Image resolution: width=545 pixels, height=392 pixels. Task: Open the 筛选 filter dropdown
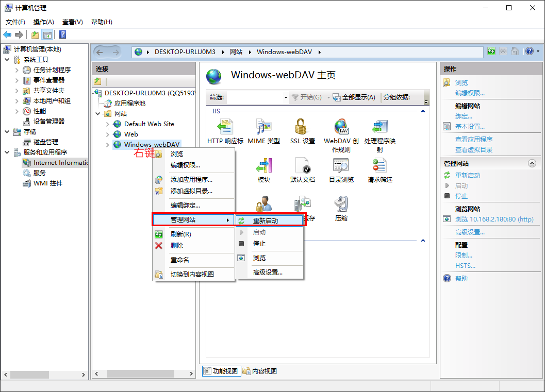click(x=286, y=97)
